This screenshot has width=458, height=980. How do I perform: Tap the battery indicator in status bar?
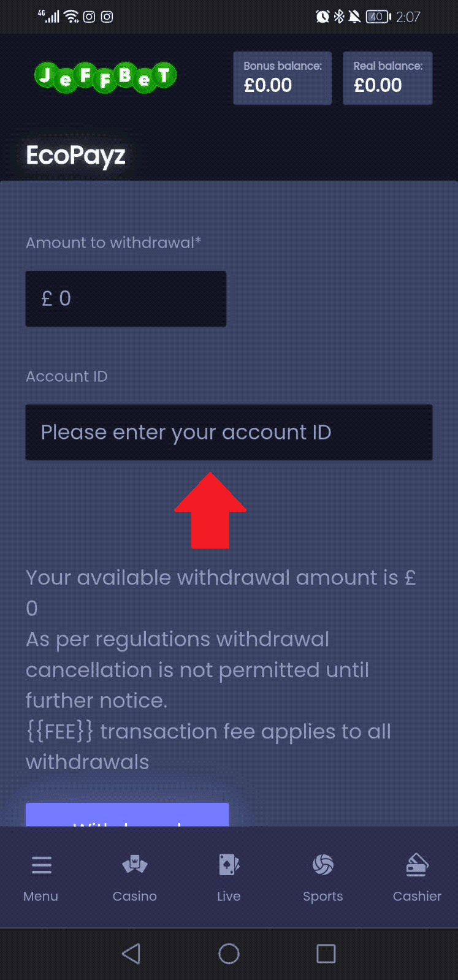point(378,17)
